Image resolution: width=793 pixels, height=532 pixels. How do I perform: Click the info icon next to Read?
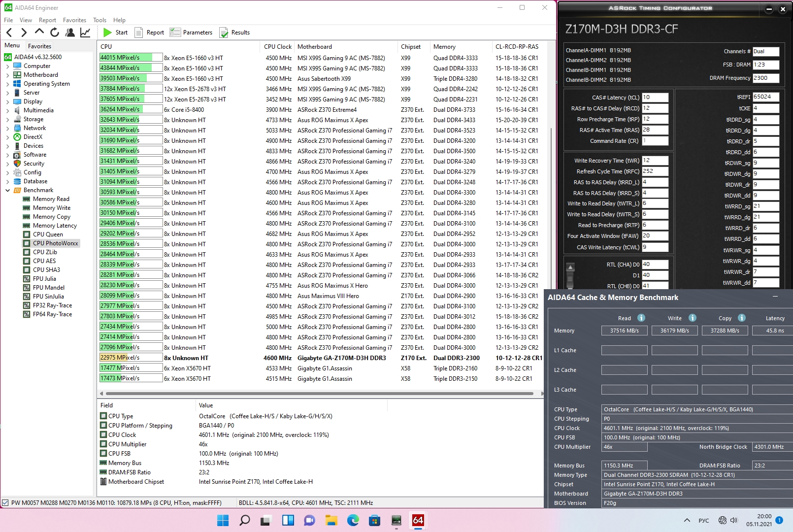coord(641,318)
